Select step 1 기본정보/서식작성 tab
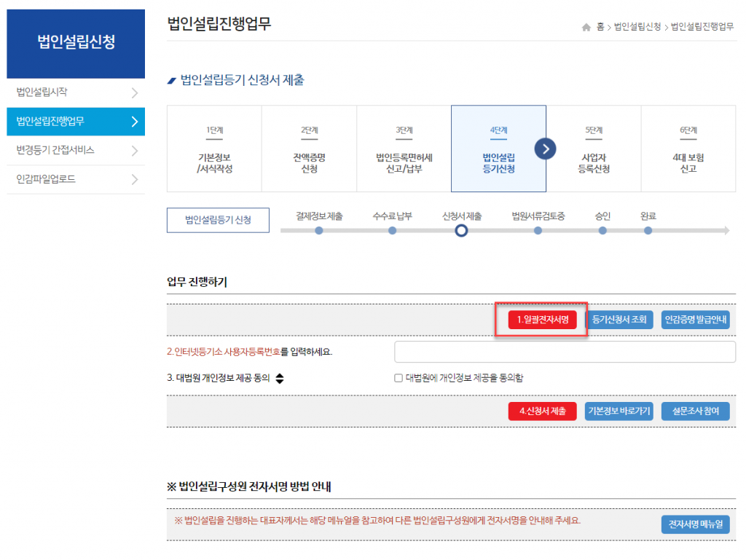Viewport: 746px width, 560px height. click(x=214, y=149)
